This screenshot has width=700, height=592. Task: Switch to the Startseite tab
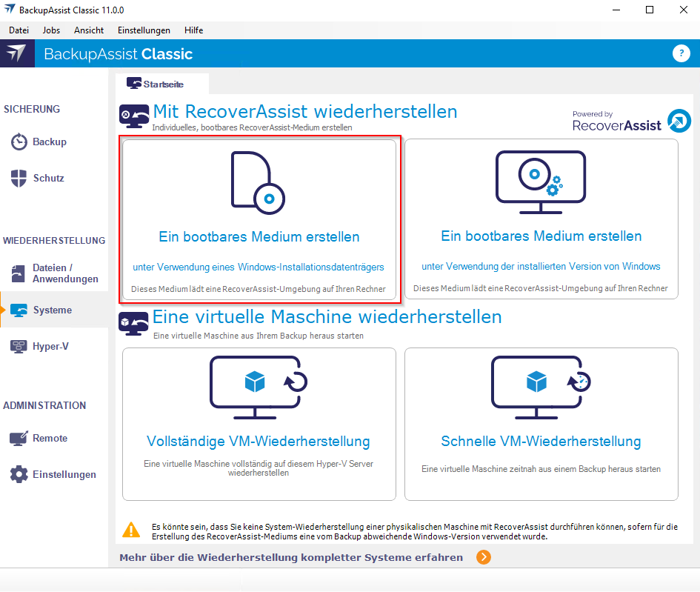pos(162,84)
